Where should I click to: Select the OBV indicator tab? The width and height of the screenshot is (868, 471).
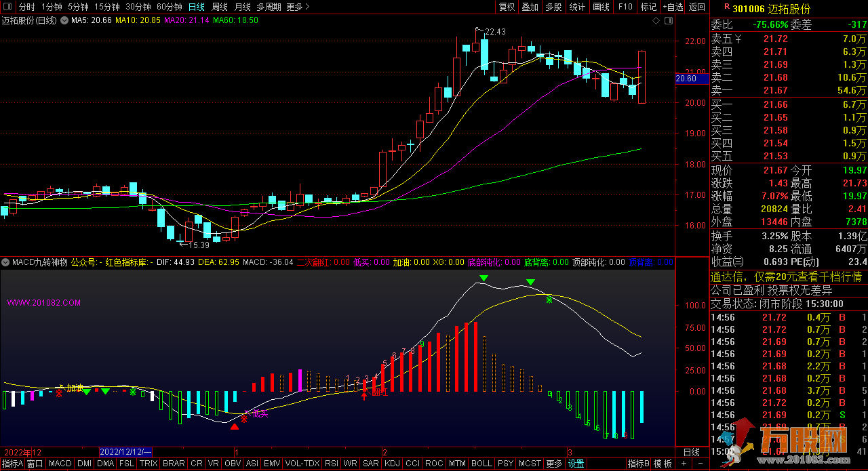pos(233,464)
